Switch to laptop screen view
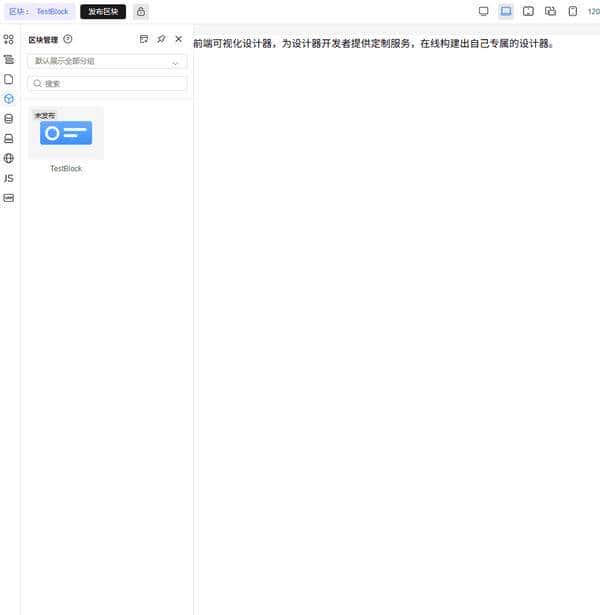The height and width of the screenshot is (615, 600). pos(506,11)
